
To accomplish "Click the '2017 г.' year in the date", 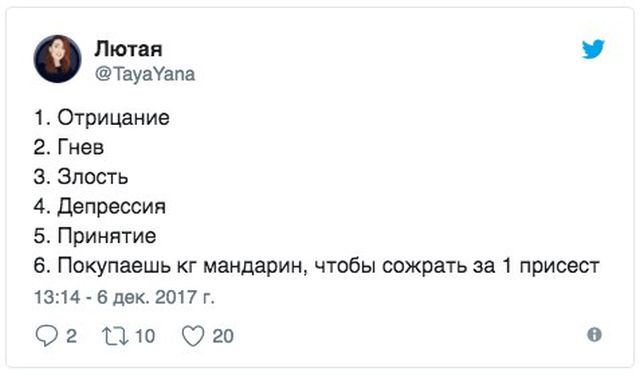I will [x=185, y=297].
